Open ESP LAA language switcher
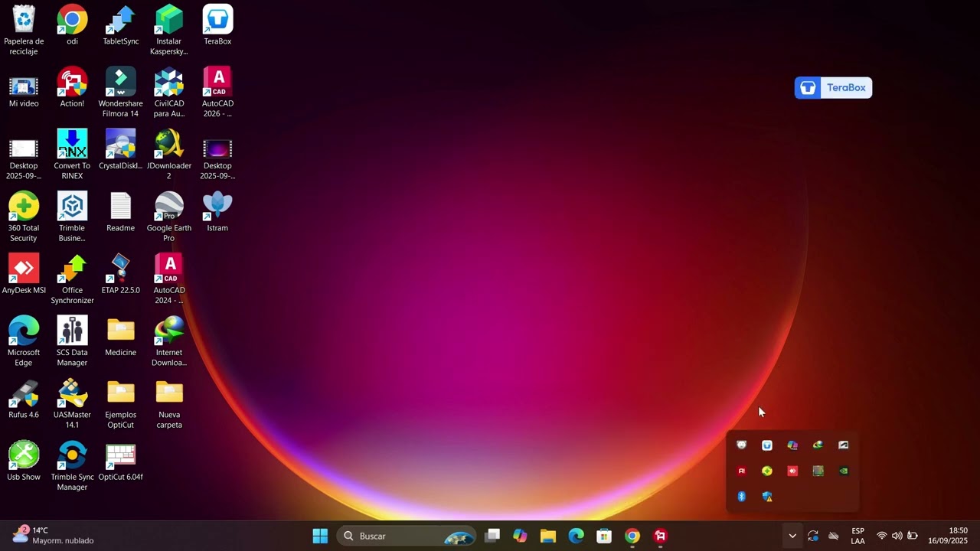Image resolution: width=980 pixels, height=551 pixels. (x=857, y=536)
